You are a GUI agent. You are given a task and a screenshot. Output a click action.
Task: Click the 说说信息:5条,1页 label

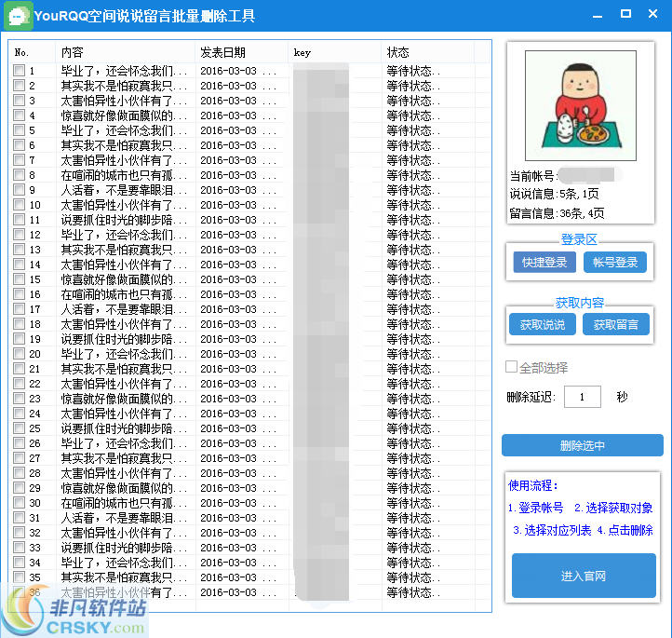(x=554, y=194)
